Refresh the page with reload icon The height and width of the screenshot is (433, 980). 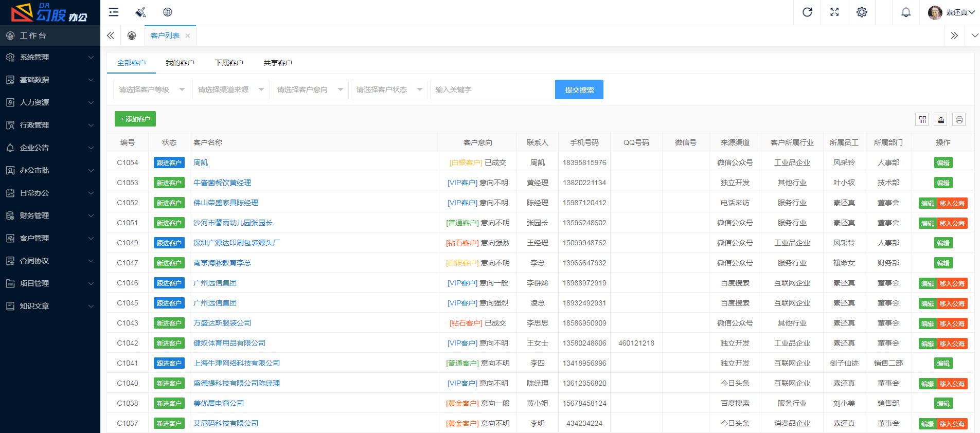807,12
